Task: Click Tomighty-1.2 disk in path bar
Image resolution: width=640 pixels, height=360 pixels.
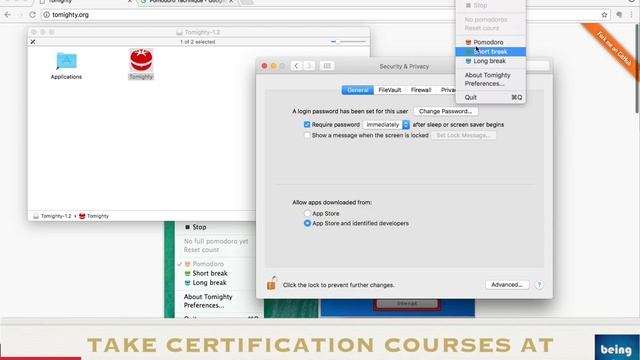Action: coord(52,216)
